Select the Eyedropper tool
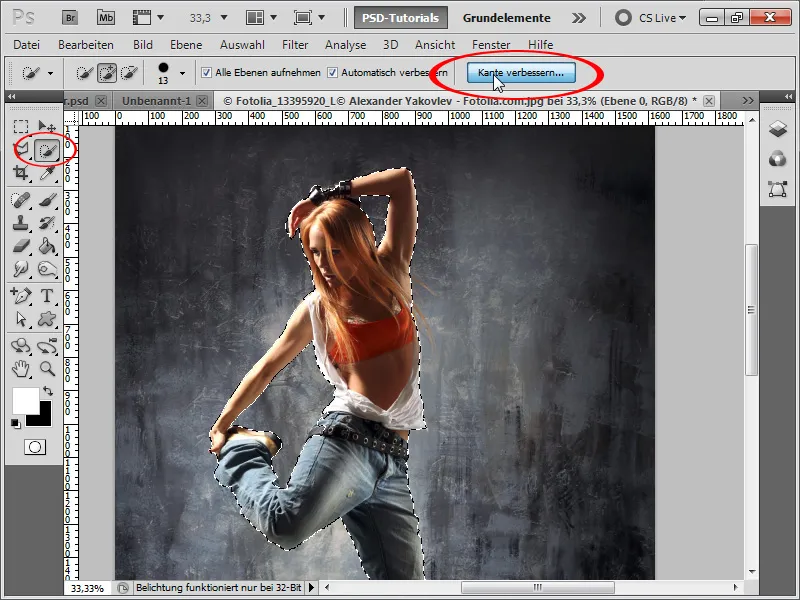This screenshot has width=800, height=600. (47, 173)
